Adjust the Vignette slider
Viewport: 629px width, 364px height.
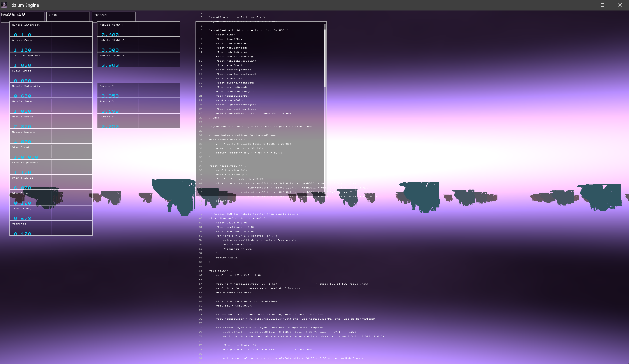pos(51,228)
